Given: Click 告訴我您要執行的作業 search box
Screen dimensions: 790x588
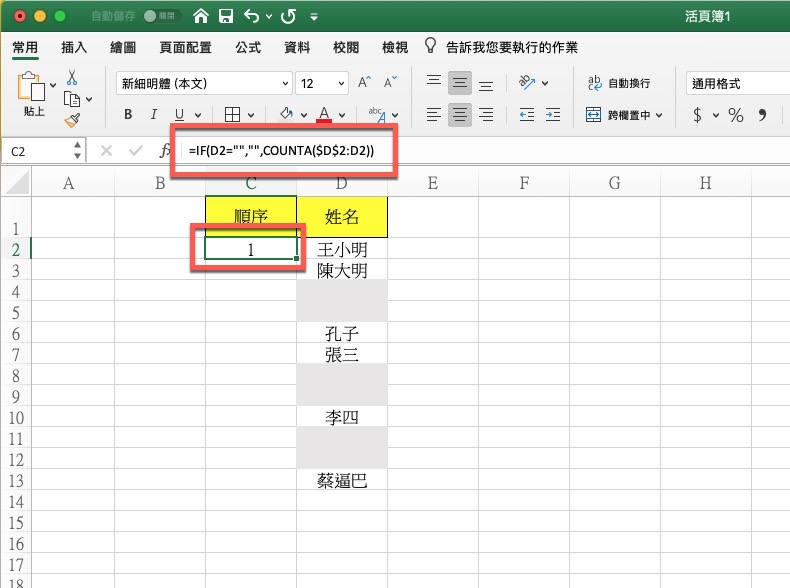Looking at the screenshot, I should [x=511, y=47].
